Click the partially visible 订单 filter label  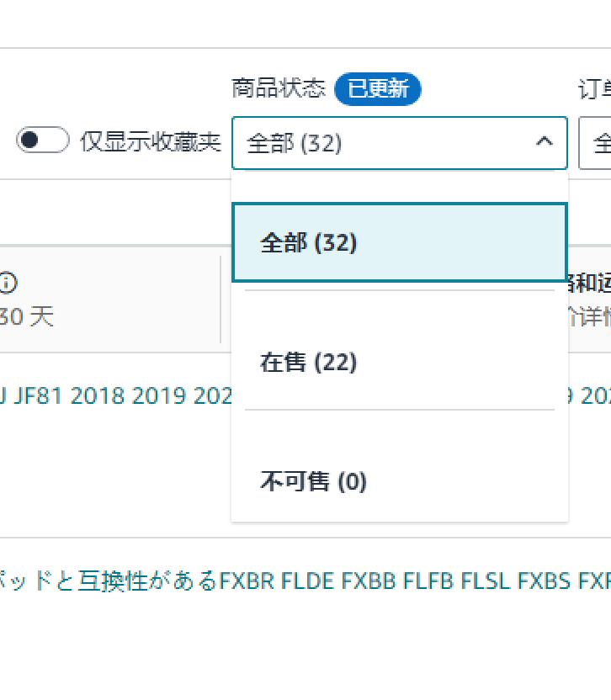[594, 89]
